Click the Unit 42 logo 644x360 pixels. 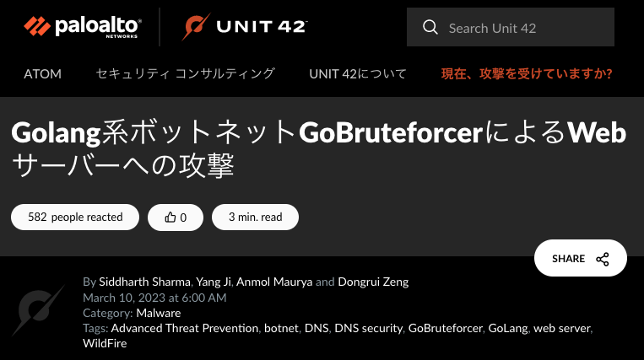pyautogui.click(x=244, y=28)
